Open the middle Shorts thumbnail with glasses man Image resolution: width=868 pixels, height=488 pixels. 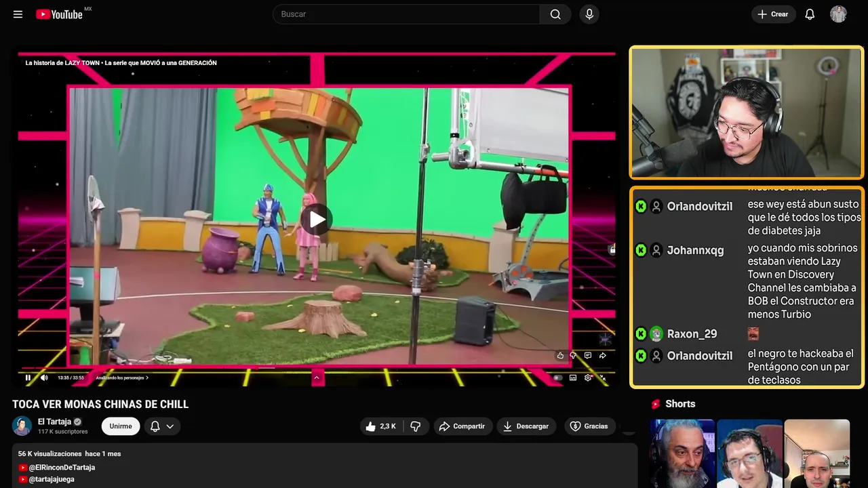pos(749,453)
